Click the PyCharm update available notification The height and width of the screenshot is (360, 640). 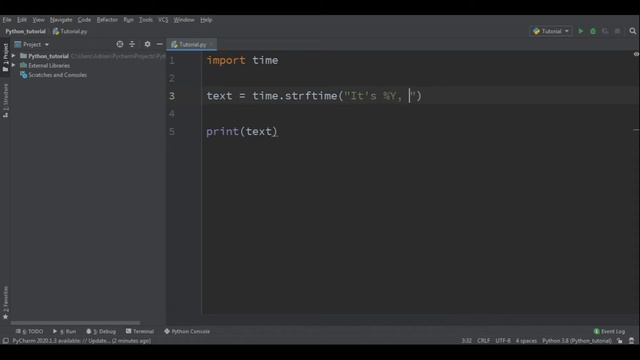click(x=82, y=341)
